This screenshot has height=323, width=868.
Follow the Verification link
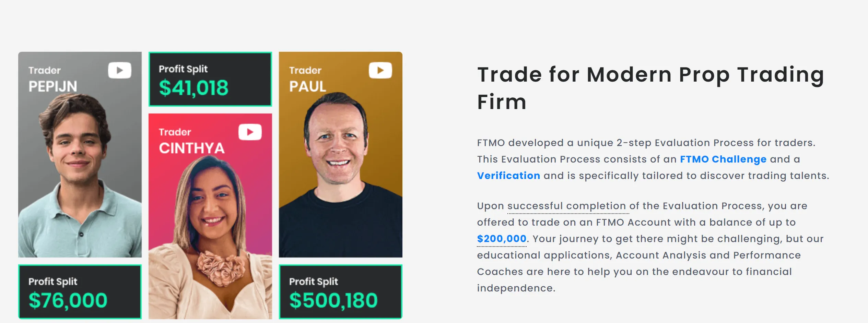508,176
